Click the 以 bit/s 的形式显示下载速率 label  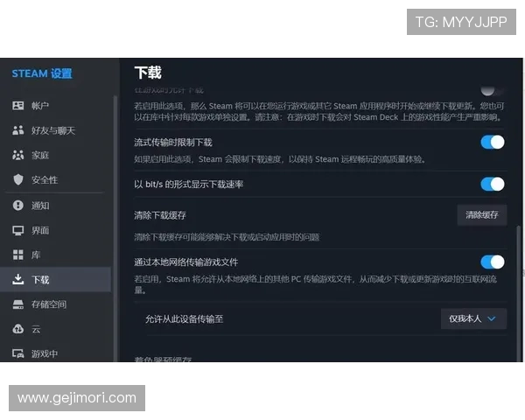point(188,185)
